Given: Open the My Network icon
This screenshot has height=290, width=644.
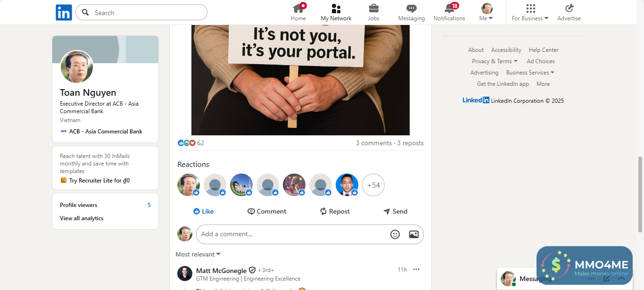Looking at the screenshot, I should click(x=336, y=8).
